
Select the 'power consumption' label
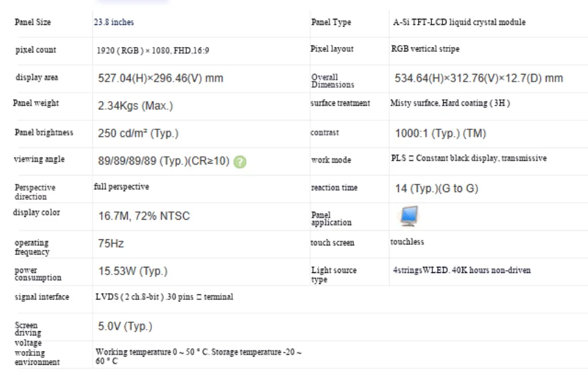(x=38, y=274)
